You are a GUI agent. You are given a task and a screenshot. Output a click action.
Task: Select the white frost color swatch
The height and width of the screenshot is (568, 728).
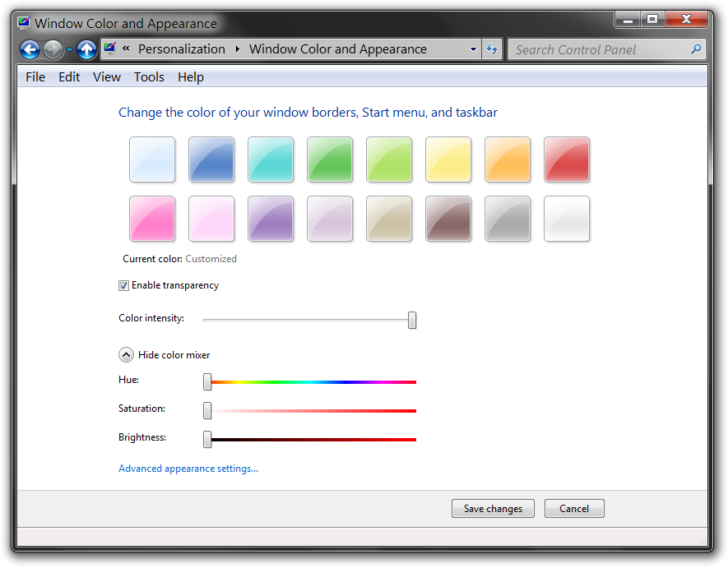(x=567, y=219)
